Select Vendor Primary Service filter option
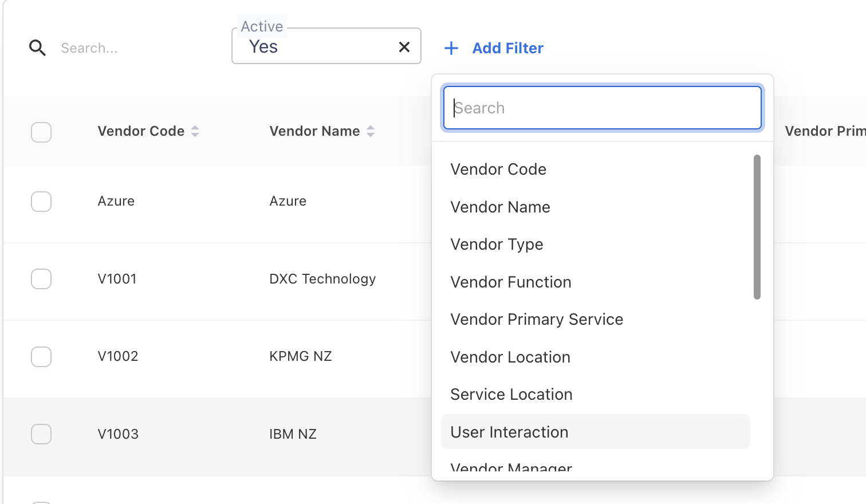Image resolution: width=866 pixels, height=504 pixels. click(x=536, y=320)
